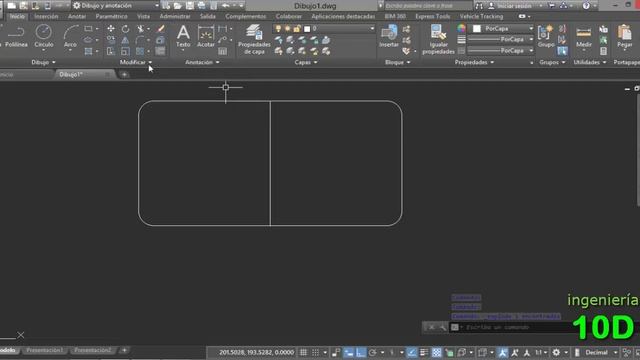Click the color wheel properties icon

click(461, 28)
